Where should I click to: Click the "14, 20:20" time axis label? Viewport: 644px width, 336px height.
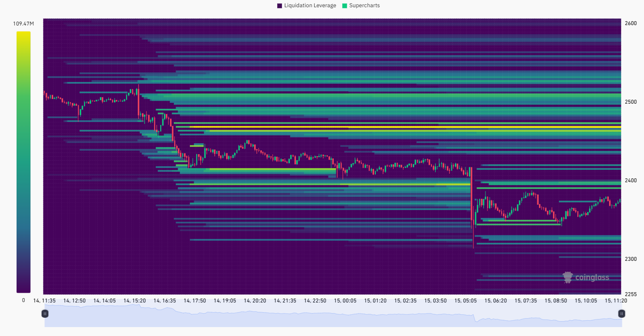(255, 301)
